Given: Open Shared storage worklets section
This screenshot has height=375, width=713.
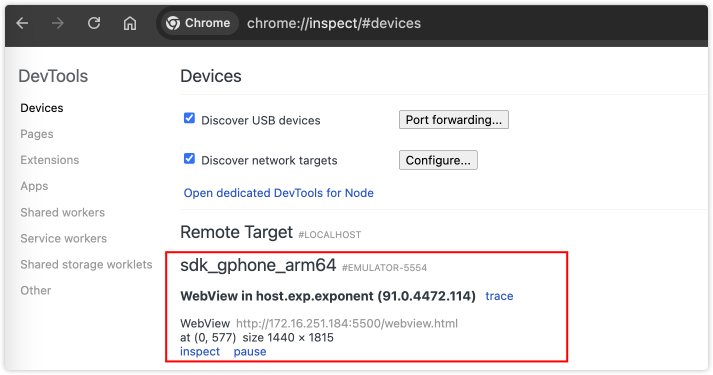Looking at the screenshot, I should click(86, 265).
